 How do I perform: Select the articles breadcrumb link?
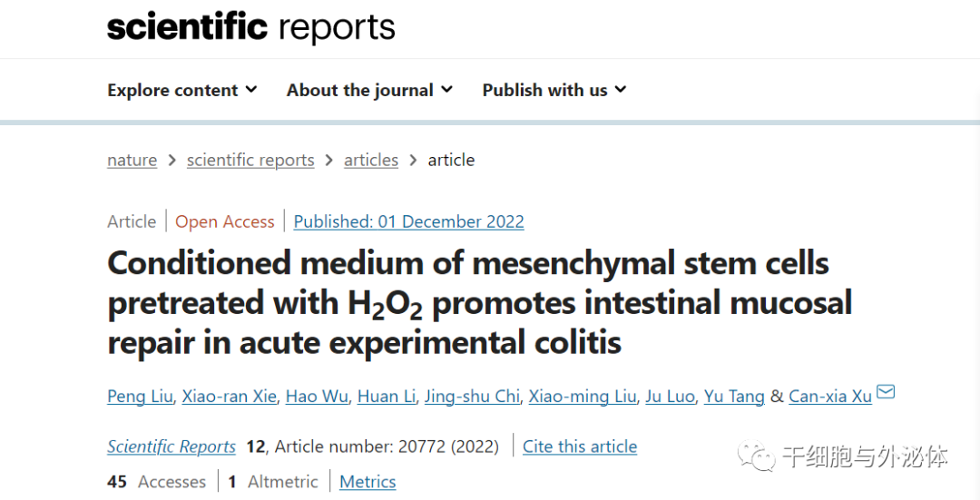[370, 160]
